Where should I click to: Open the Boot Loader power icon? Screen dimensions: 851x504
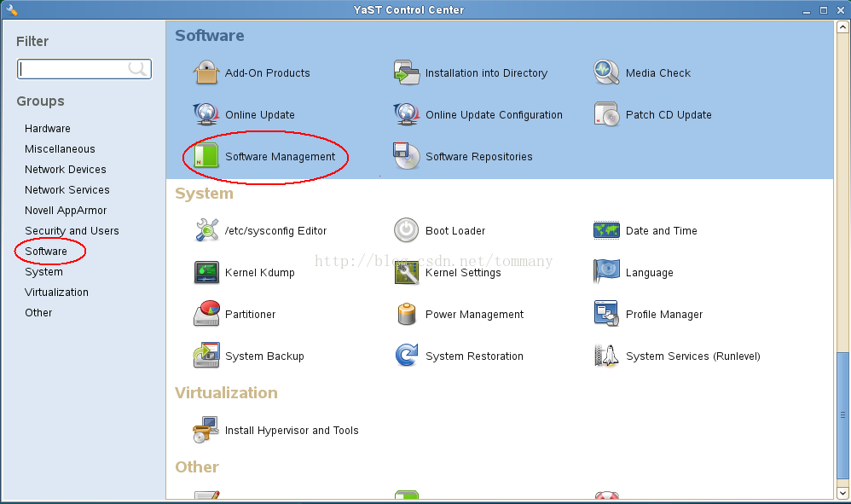click(x=407, y=230)
